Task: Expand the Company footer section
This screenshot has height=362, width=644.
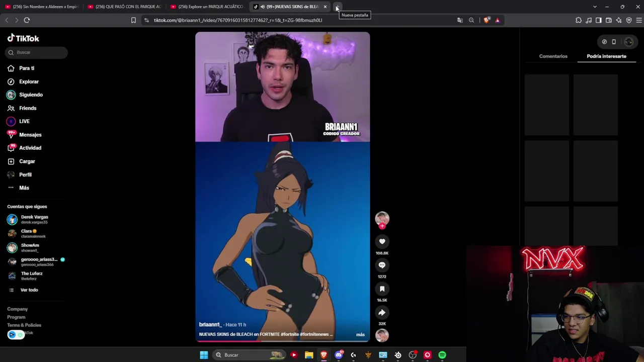Action: pos(18,309)
